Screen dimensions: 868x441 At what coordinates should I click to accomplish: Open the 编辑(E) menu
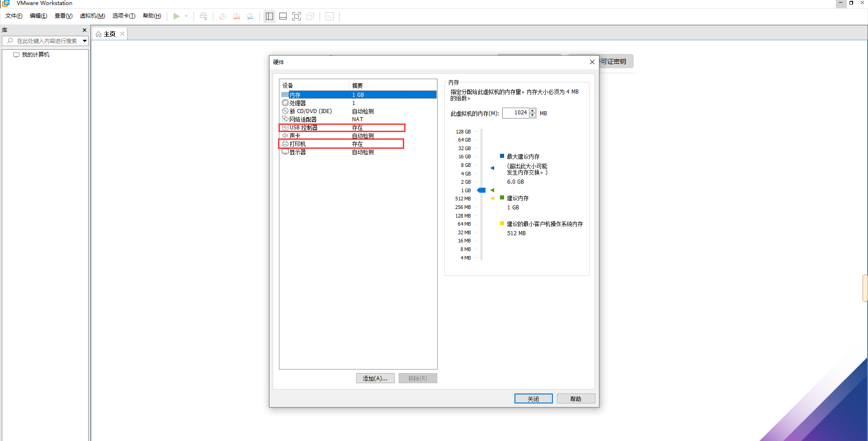pyautogui.click(x=38, y=16)
